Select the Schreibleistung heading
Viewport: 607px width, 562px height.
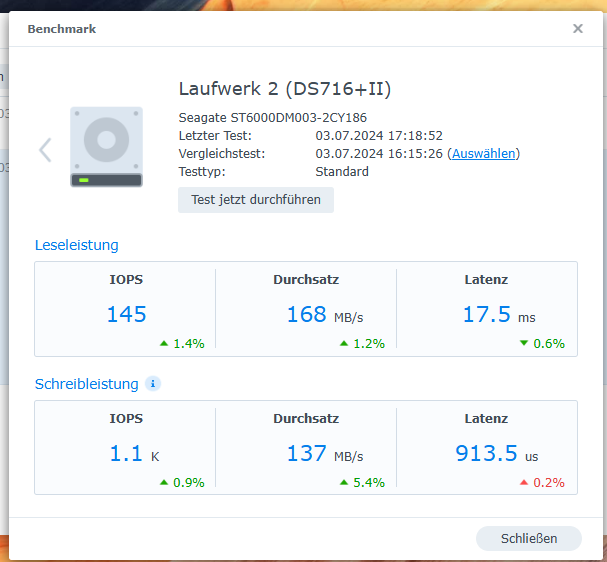87,384
